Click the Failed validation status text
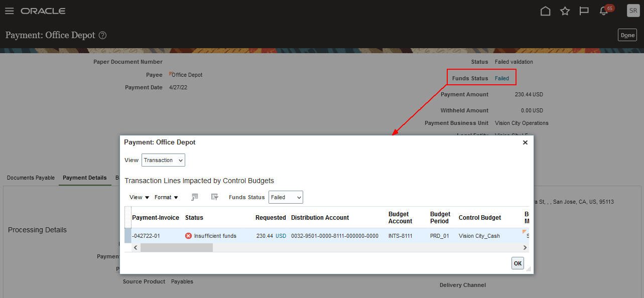 pos(514,62)
